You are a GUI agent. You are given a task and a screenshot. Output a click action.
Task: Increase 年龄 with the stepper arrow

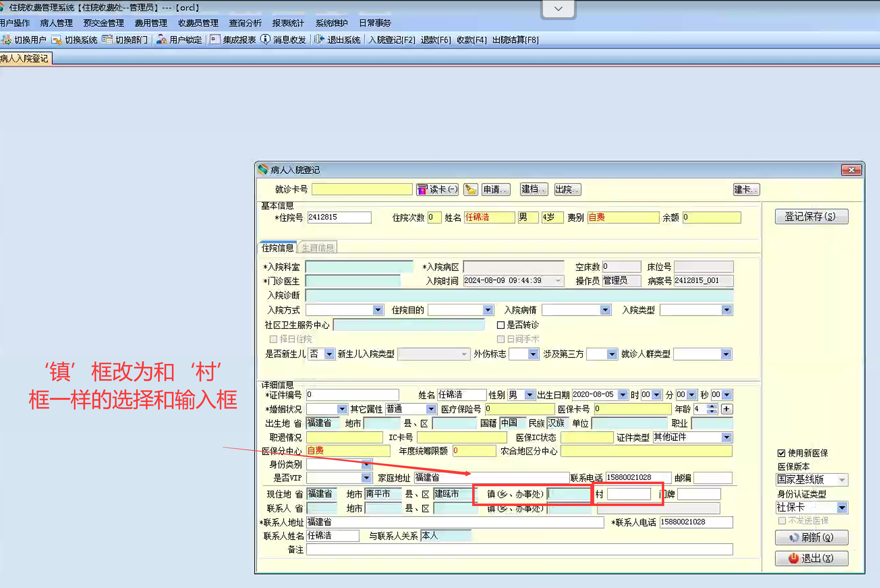pyautogui.click(x=712, y=406)
